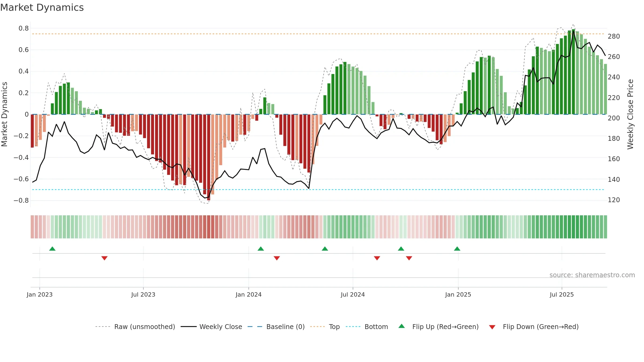
Task: Select red Flip Down marker shortly after Jan 2024
Action: coord(277,258)
